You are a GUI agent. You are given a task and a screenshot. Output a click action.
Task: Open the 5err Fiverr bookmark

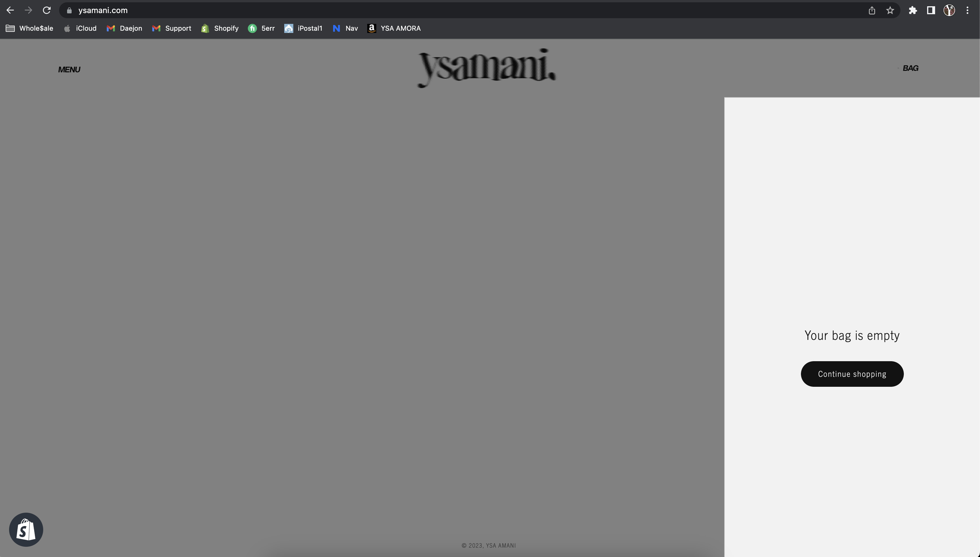(261, 28)
